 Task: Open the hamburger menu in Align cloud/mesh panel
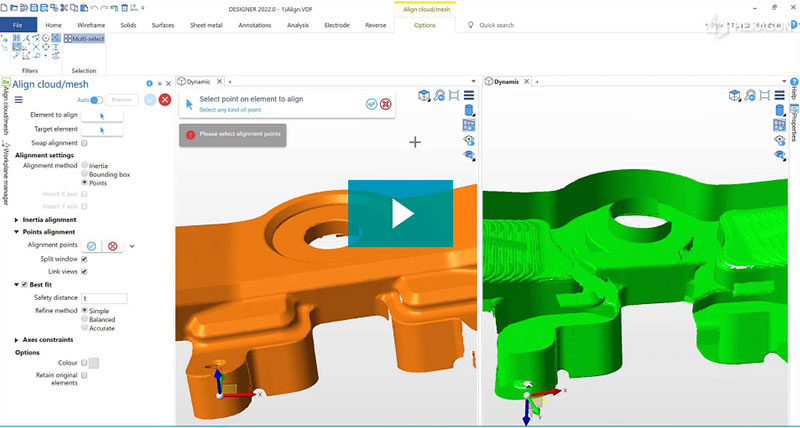(18, 99)
